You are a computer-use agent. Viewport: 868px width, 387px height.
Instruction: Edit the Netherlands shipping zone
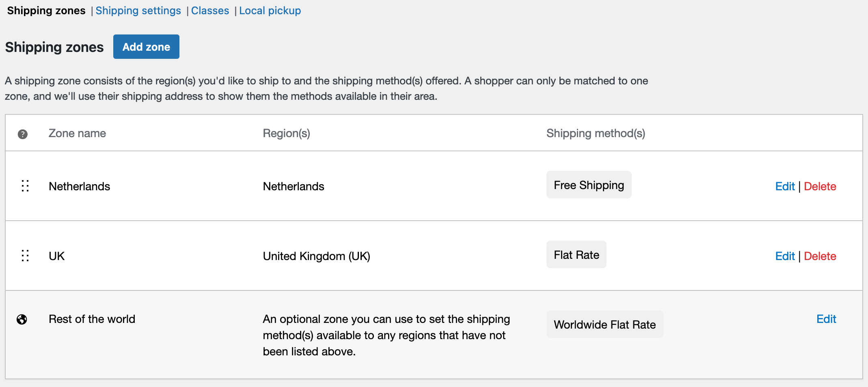pyautogui.click(x=785, y=186)
